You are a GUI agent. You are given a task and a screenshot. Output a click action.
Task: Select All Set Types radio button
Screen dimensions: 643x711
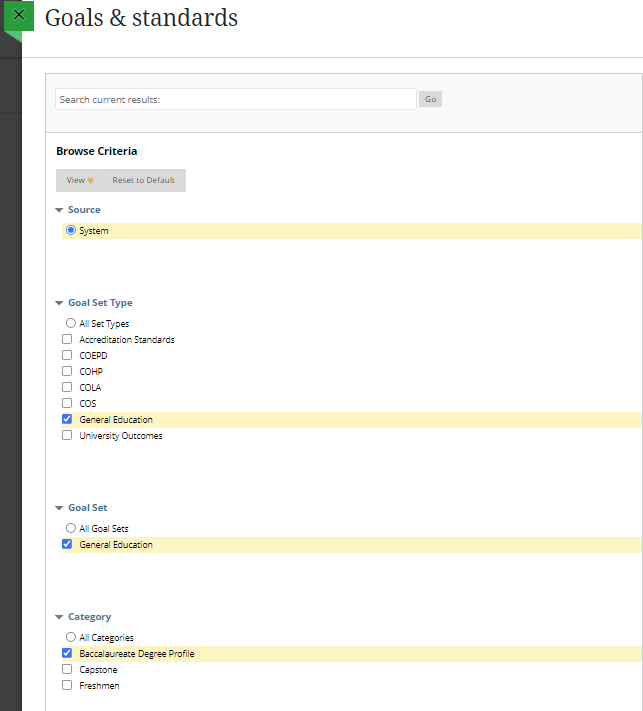71,323
